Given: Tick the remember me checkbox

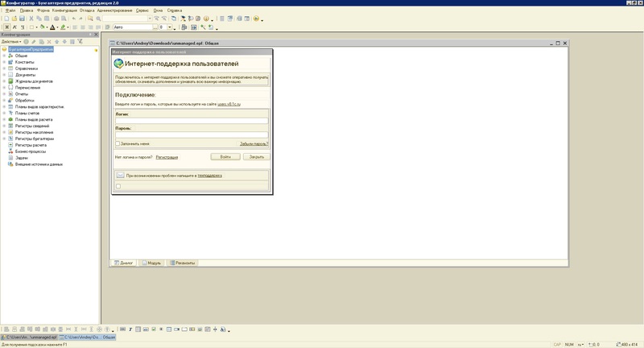Looking at the screenshot, I should (x=118, y=144).
